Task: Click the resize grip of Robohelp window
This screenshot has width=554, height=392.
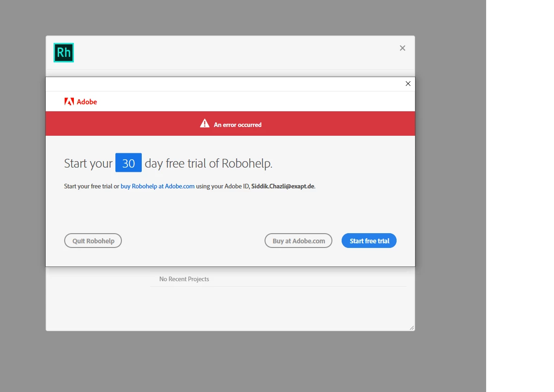Action: 411,327
